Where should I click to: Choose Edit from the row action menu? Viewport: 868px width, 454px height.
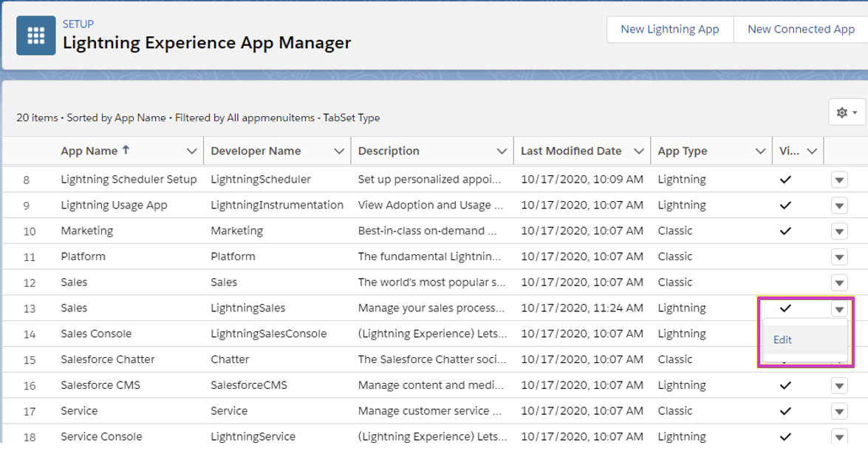coord(782,340)
